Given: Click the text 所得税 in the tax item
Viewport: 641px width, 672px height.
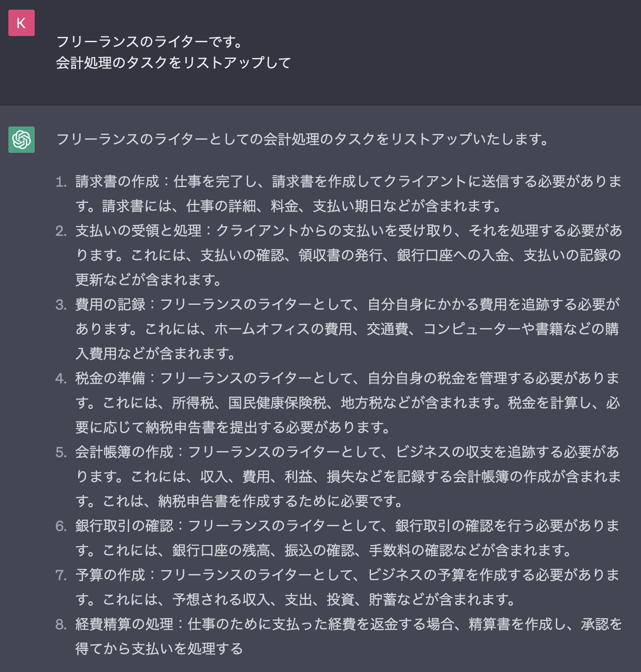Looking at the screenshot, I should tap(193, 403).
